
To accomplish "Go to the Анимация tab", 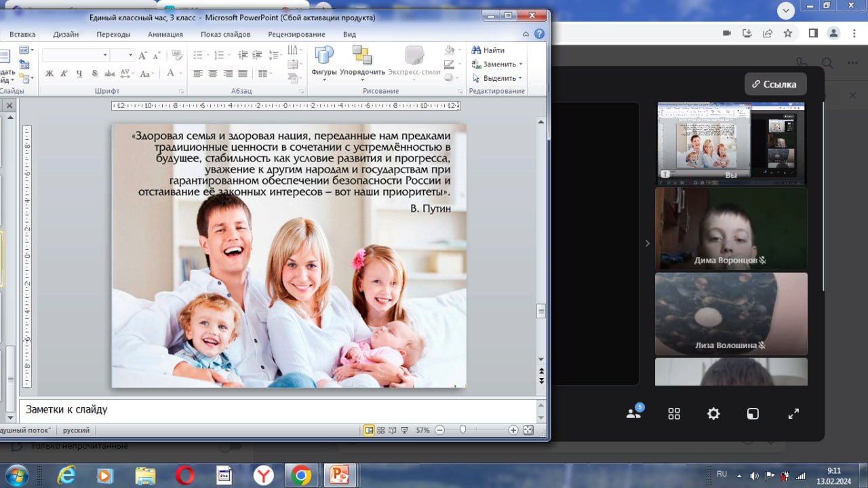I will pos(165,35).
